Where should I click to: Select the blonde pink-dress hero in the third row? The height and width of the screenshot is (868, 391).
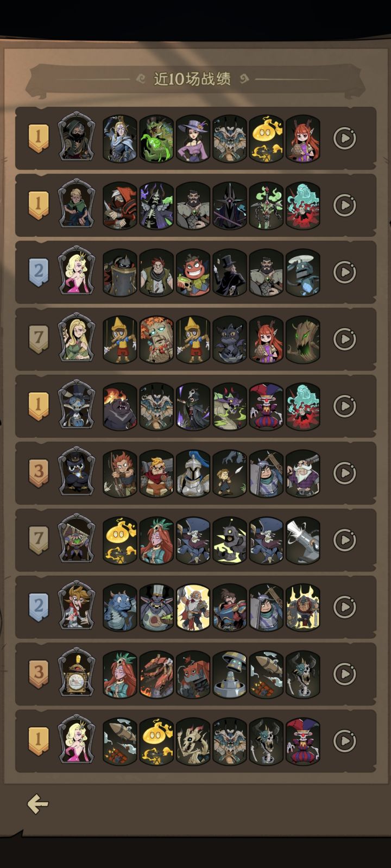[77, 271]
